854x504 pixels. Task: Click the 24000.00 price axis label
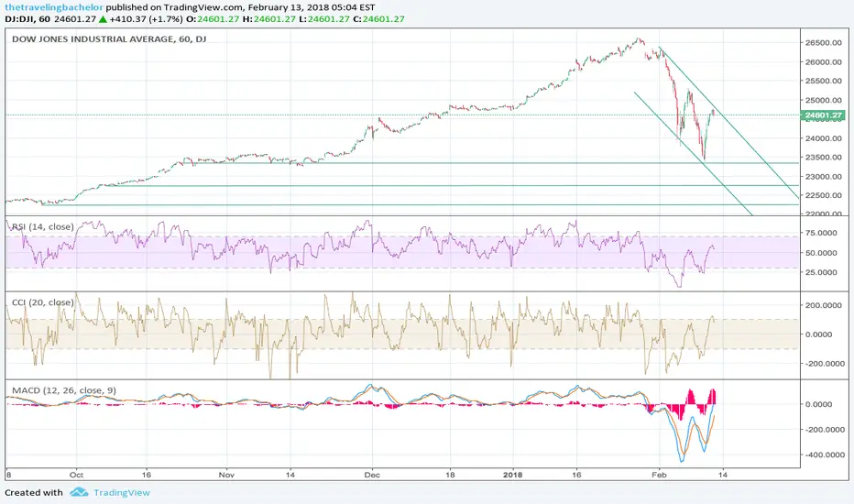click(x=824, y=138)
